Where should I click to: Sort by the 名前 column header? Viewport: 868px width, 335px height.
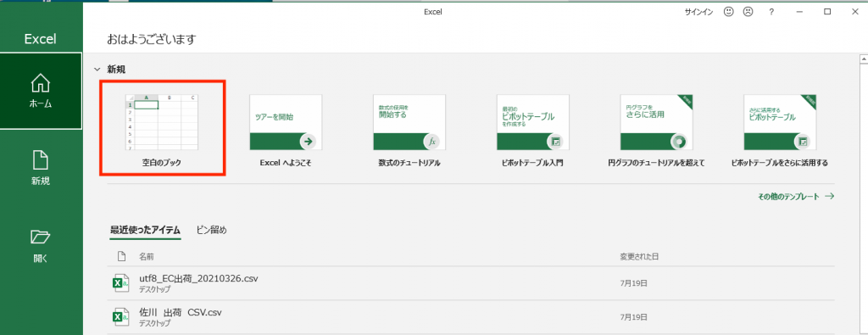[x=146, y=257]
